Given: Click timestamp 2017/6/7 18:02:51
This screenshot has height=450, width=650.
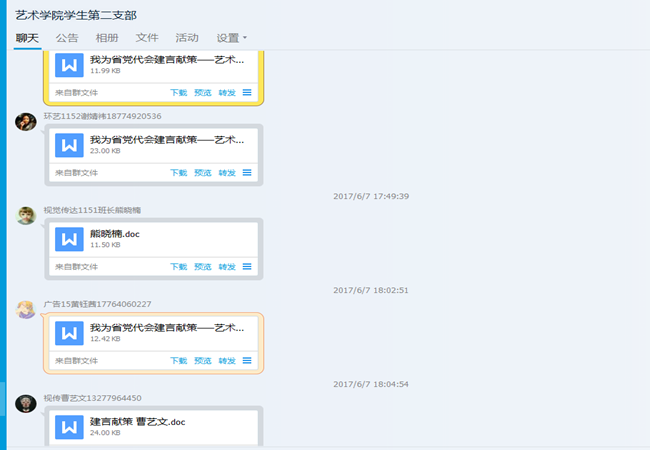Looking at the screenshot, I should pos(371,290).
